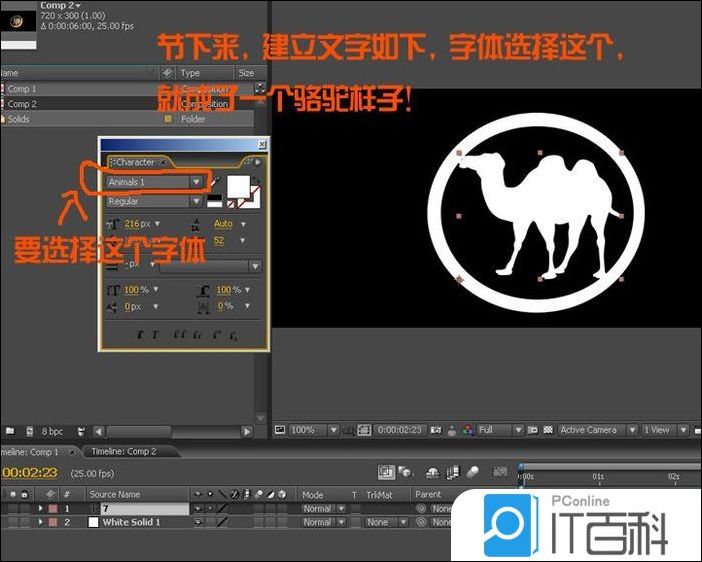Toggle transparency grid in the viewer
702x562 pixels.
coord(548,430)
